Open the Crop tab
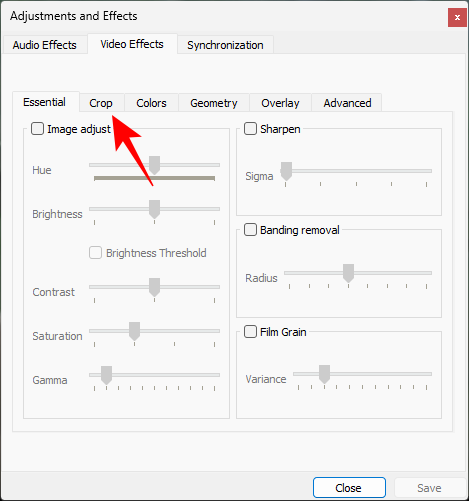Image resolution: width=469 pixels, height=501 pixels. (x=101, y=103)
